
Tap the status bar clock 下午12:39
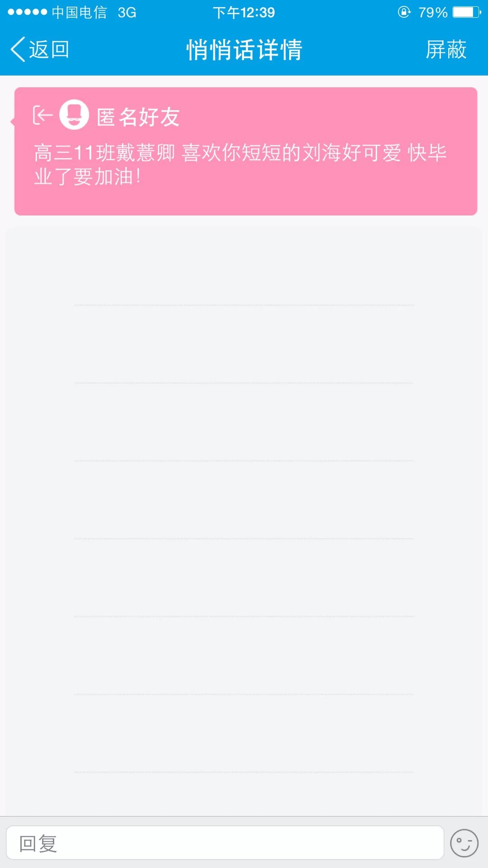point(244,12)
